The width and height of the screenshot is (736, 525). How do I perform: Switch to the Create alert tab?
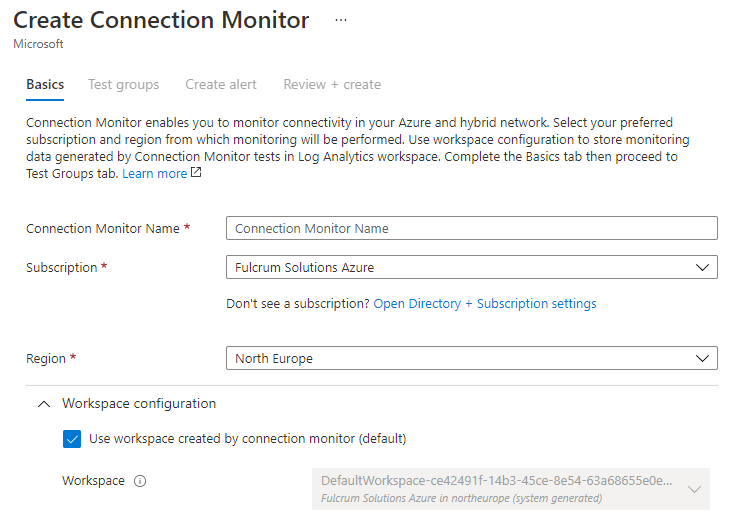pos(221,85)
